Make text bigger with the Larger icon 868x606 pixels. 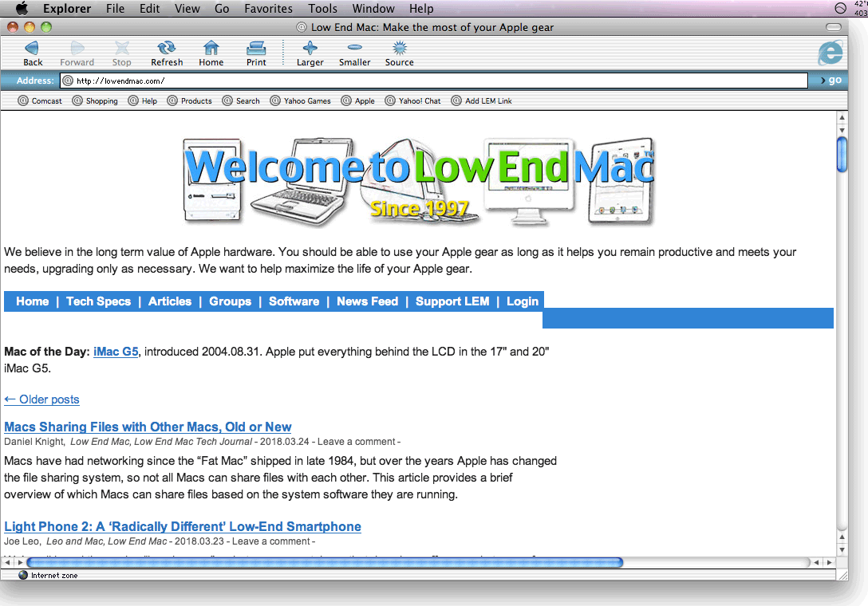coord(310,49)
